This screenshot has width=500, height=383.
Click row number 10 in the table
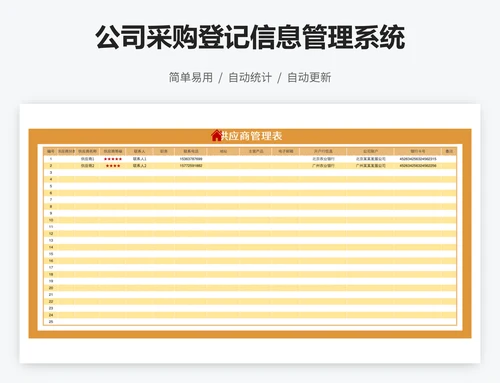[x=51, y=220]
